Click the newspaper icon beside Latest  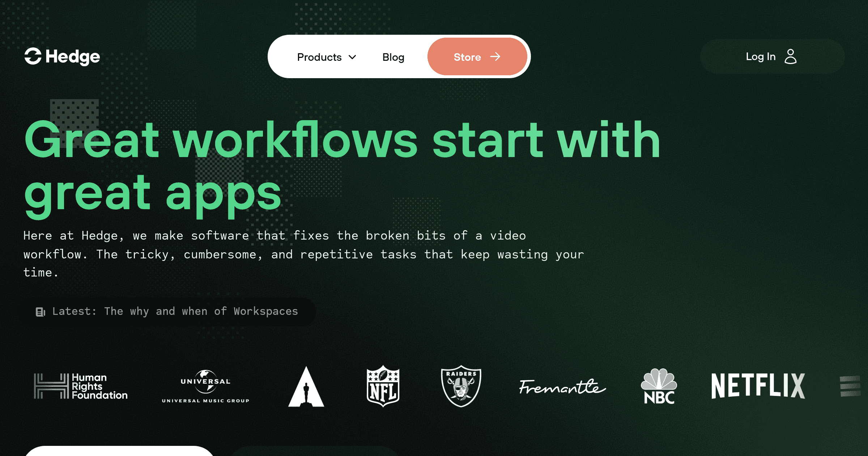tap(40, 312)
